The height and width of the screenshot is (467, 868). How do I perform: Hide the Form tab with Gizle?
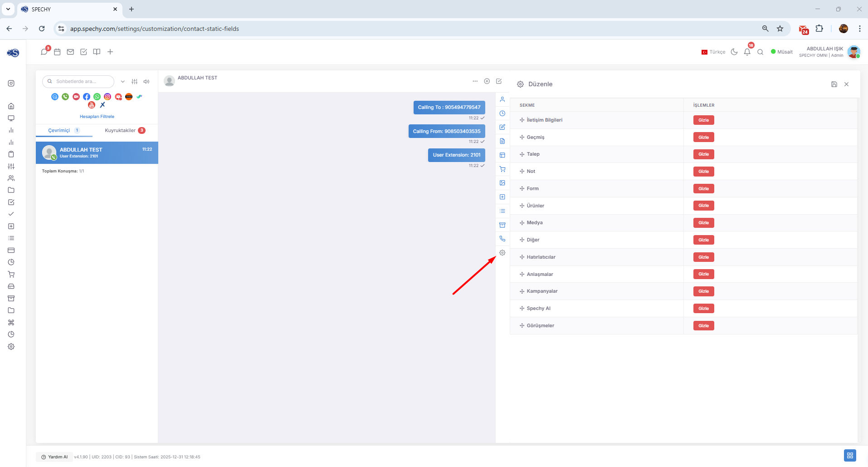(703, 188)
